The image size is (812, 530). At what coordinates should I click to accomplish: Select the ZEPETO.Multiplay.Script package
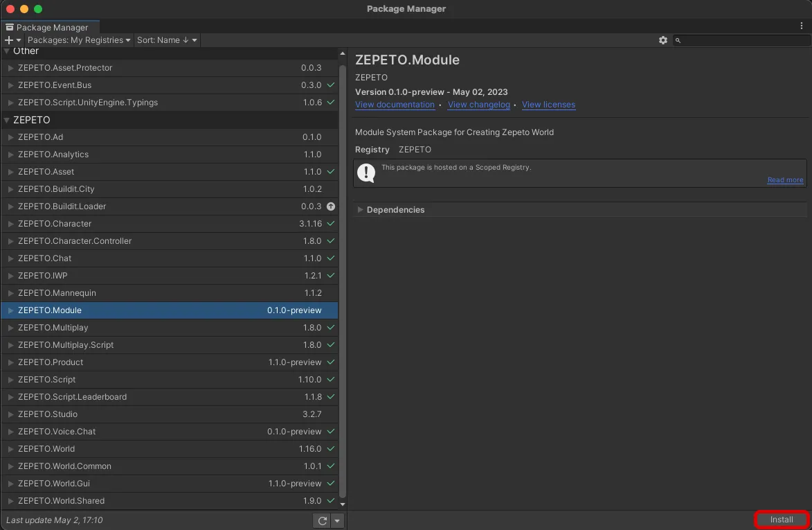coord(170,345)
